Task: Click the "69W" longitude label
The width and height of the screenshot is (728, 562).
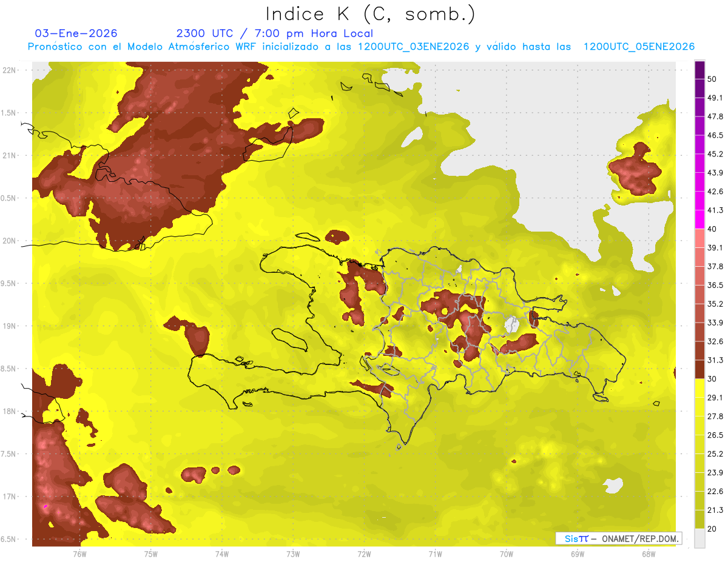Action: (578, 554)
